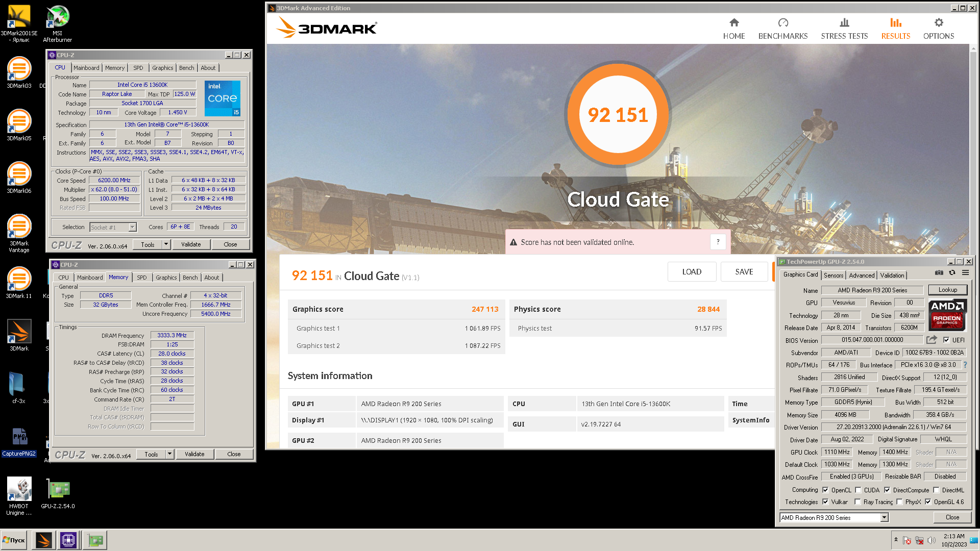Click the 3DMark logo
The width and height of the screenshot is (980, 551).
coord(327,28)
